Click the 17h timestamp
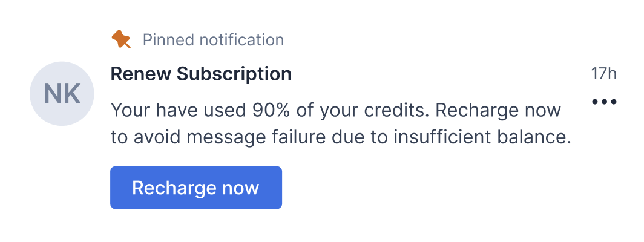644x242 pixels. click(604, 74)
